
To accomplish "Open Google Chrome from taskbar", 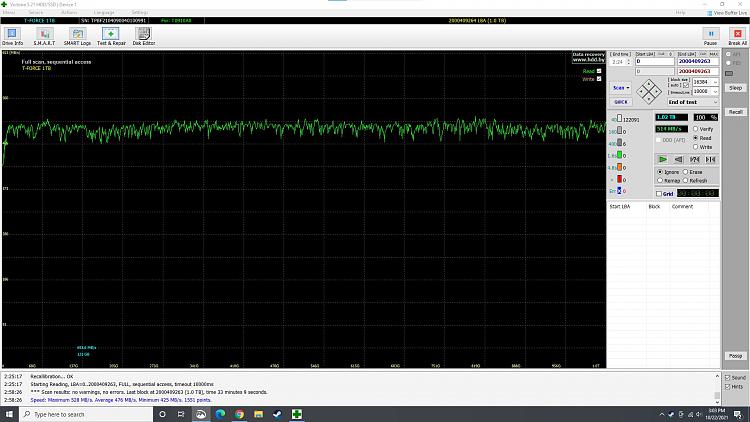I will 239,414.
